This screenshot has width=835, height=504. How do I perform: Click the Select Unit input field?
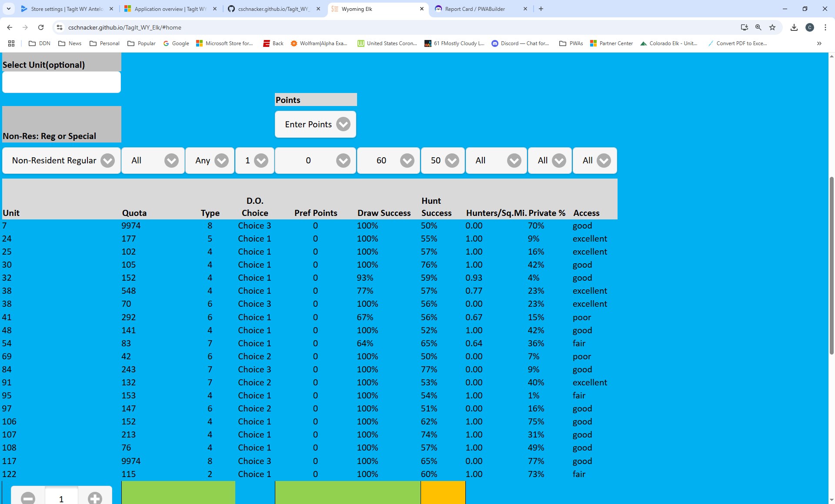(61, 82)
